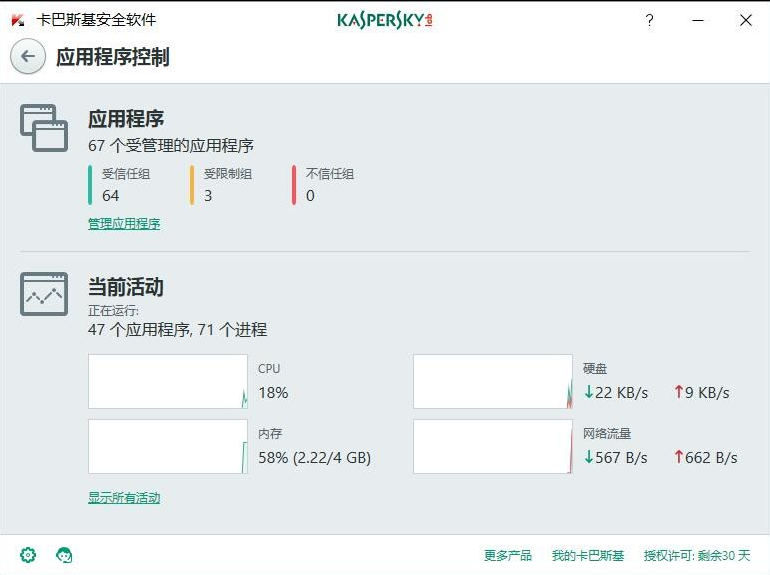This screenshot has height=575, width=770.
Task: Open the 我的卡巴斯基 link
Action: tap(588, 556)
